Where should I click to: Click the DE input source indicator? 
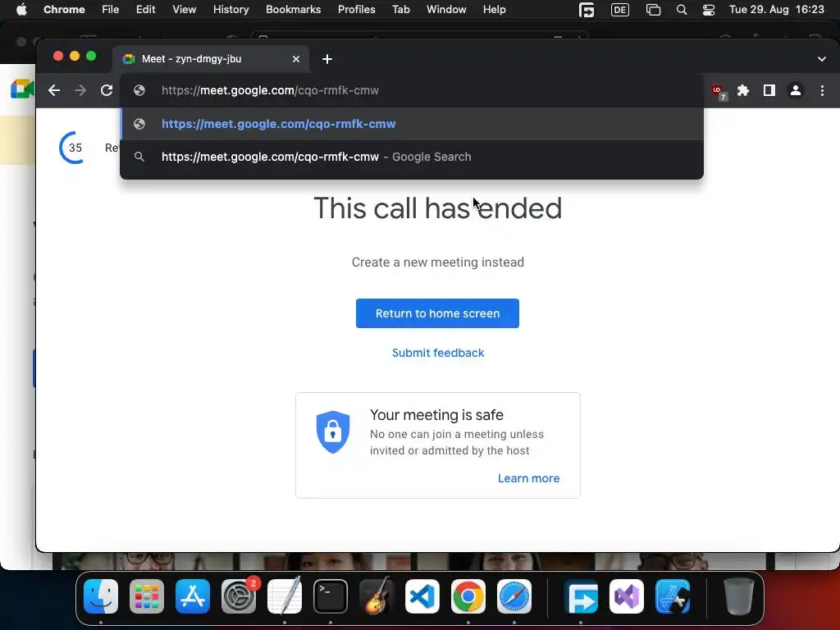620,10
